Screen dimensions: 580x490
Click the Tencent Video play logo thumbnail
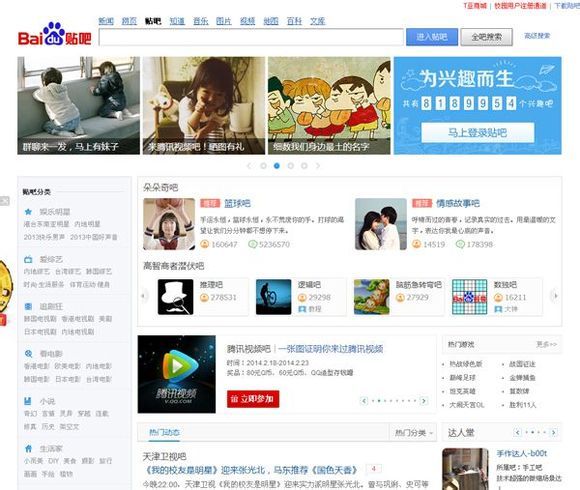point(176,374)
